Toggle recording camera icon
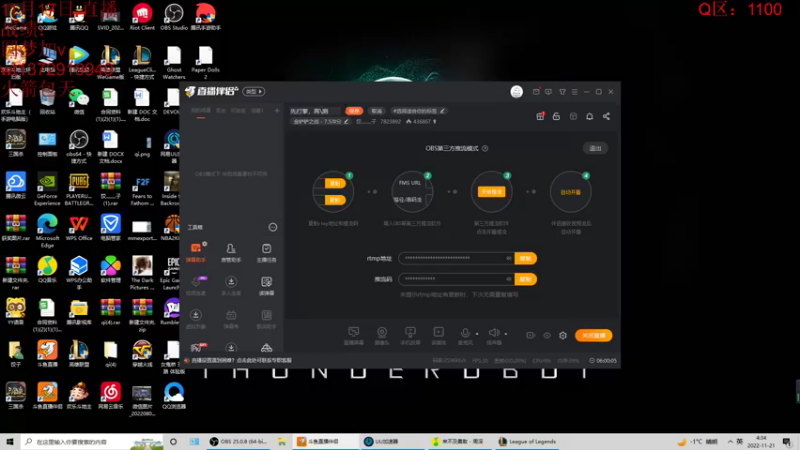This screenshot has width=800, height=450. pyautogui.click(x=531, y=335)
